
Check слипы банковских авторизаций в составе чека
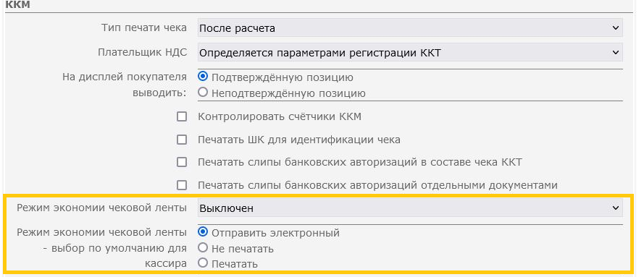click(182, 162)
